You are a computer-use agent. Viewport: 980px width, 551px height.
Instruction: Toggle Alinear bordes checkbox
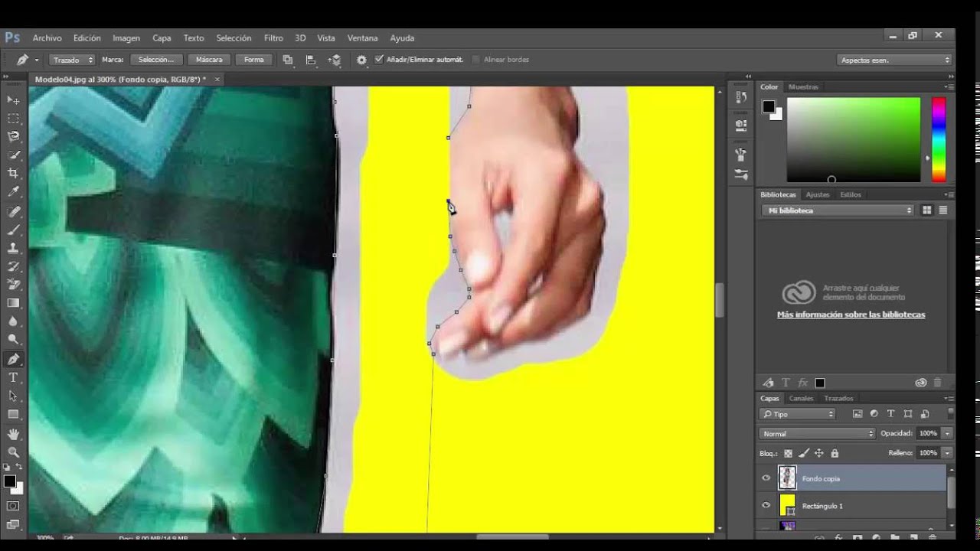pyautogui.click(x=476, y=60)
